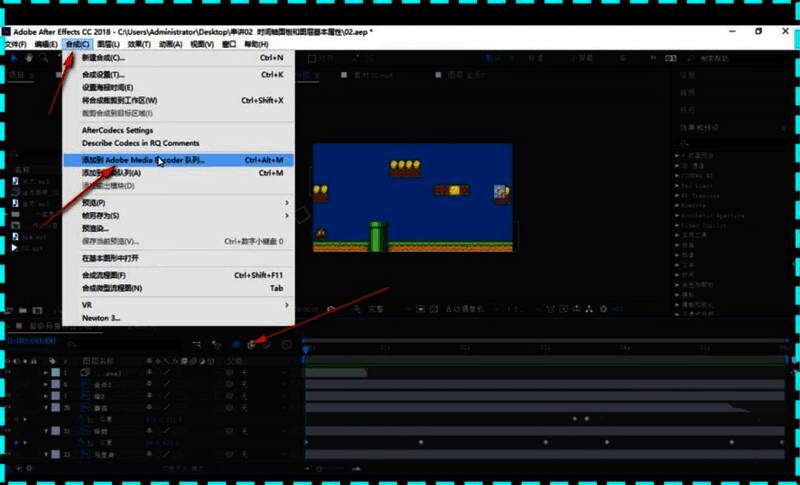Select Newton 3 menu entry
Image resolution: width=800 pixels, height=485 pixels.
pos(101,318)
